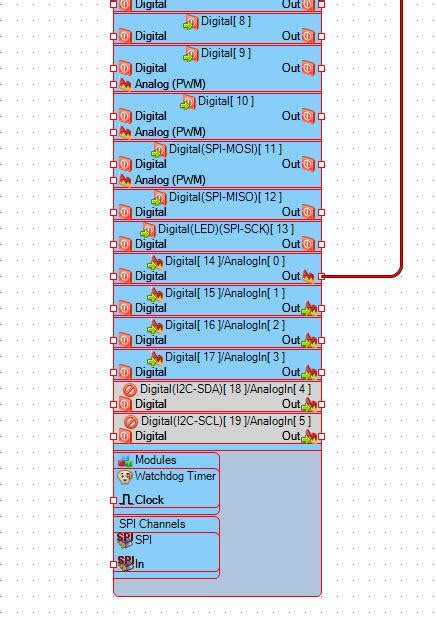Select Digital input pin of Digital[ 10 ]
This screenshot has width=437, height=618.
click(x=113, y=116)
